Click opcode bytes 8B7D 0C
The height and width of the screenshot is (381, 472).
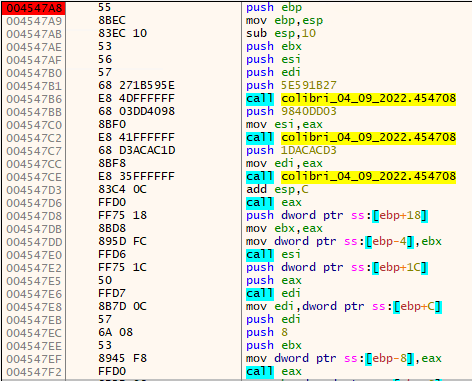[123, 306]
